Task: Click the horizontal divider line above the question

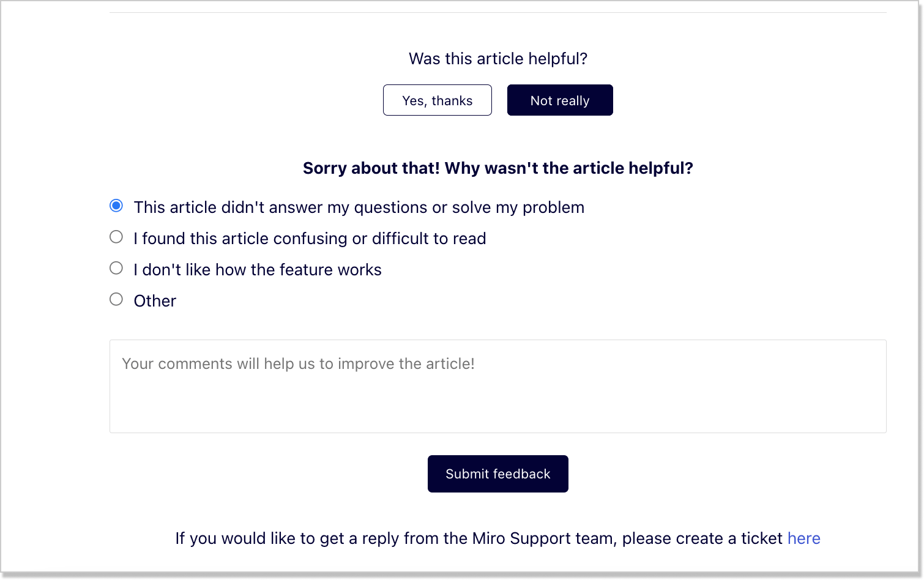Action: tap(498, 12)
